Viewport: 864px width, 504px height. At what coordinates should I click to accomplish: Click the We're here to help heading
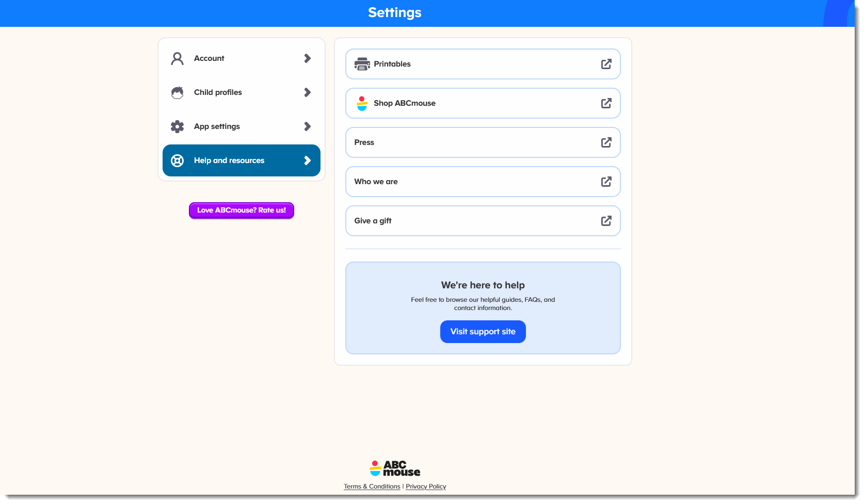point(483,285)
